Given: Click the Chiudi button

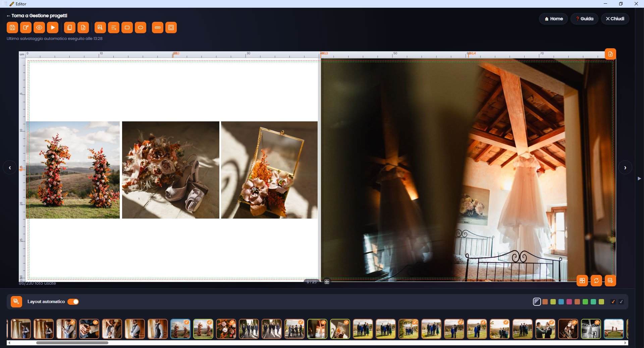Looking at the screenshot, I should (x=615, y=19).
